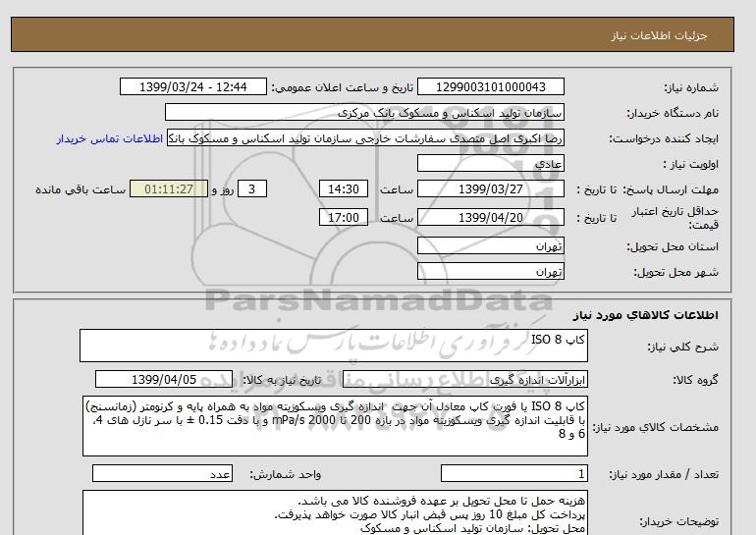Click the جزئیات اطلاعات نیاز header title
756x535 pixels.
(x=659, y=35)
